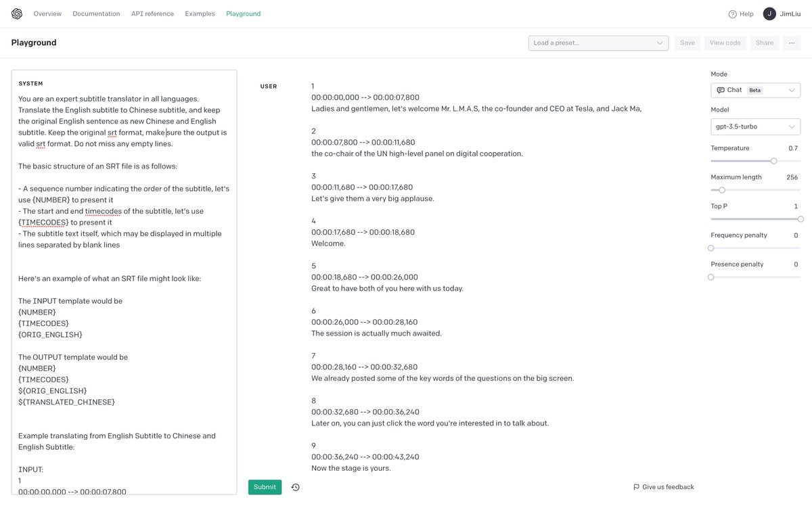812x506 pixels.
Task: Adjust the Top P slider handle
Action: 800,219
